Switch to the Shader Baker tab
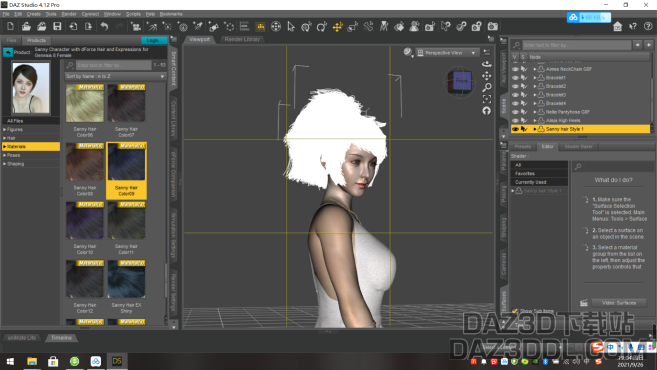657x370 pixels. (x=578, y=147)
